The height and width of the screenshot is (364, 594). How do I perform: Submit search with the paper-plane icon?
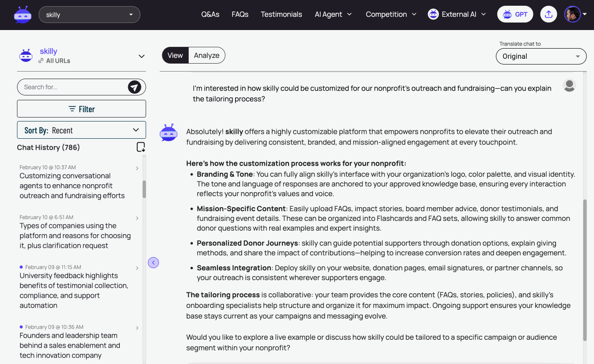point(135,87)
